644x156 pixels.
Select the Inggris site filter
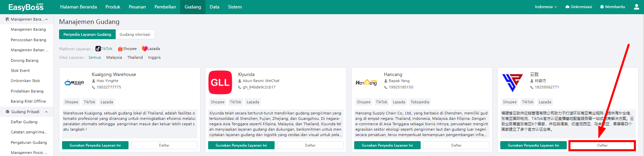coord(154,57)
